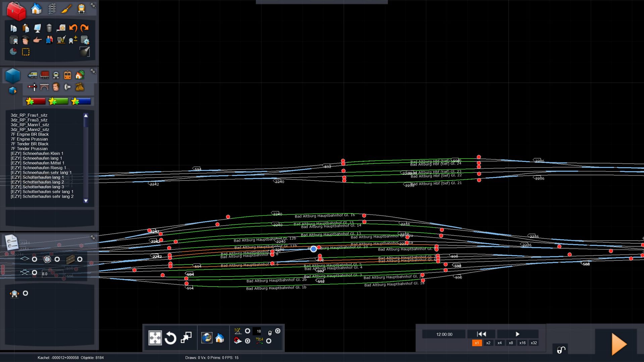Select the loudspeaker sound category icon
644x362 pixels.
(67, 87)
